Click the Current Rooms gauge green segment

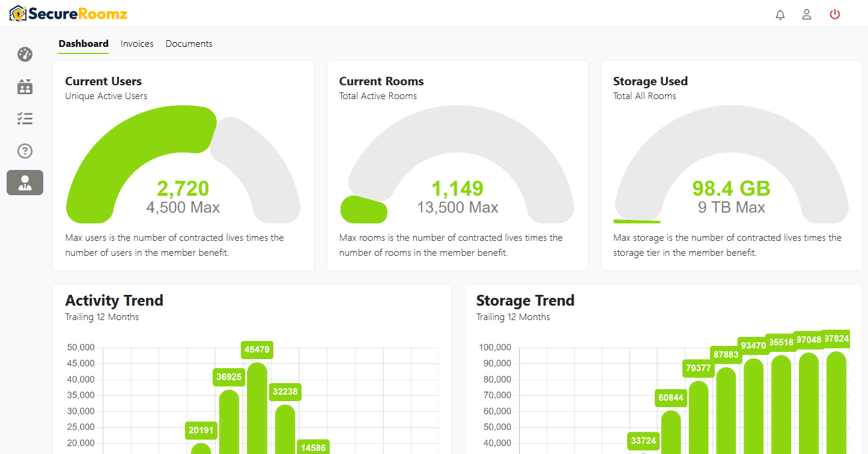363,210
